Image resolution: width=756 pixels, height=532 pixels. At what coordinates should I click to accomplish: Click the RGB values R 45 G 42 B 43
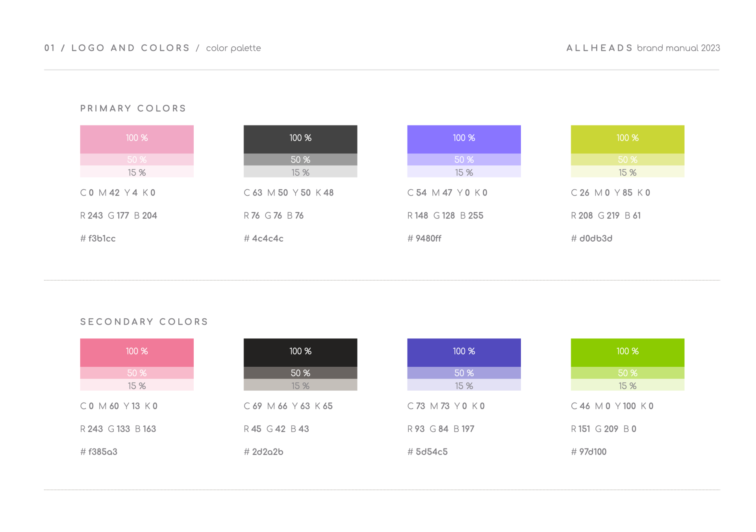point(276,429)
